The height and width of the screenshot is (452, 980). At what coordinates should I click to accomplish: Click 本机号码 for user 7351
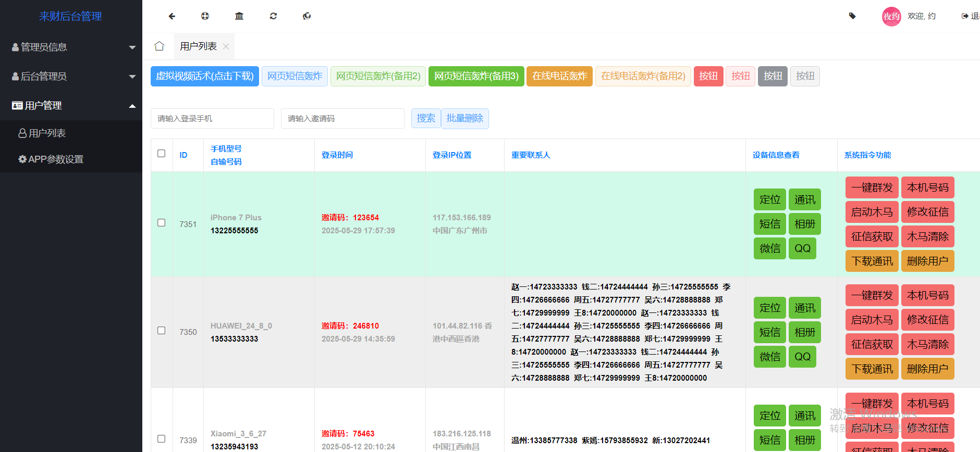(928, 187)
